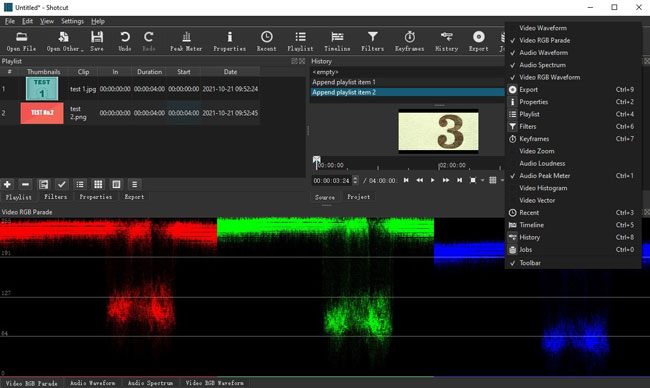Viewport: 650px width, 388px height.
Task: Click the Keyframes toolbar icon
Action: click(x=410, y=41)
